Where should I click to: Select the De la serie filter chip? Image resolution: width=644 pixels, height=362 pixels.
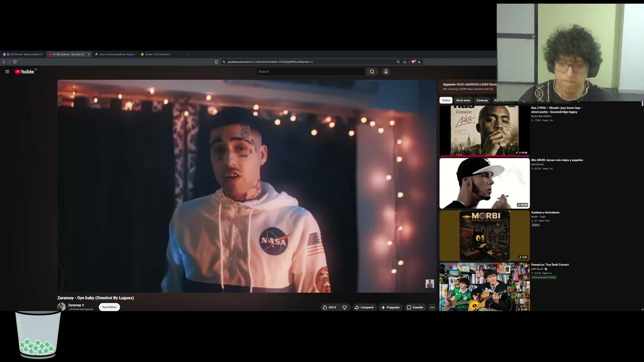[x=463, y=100]
